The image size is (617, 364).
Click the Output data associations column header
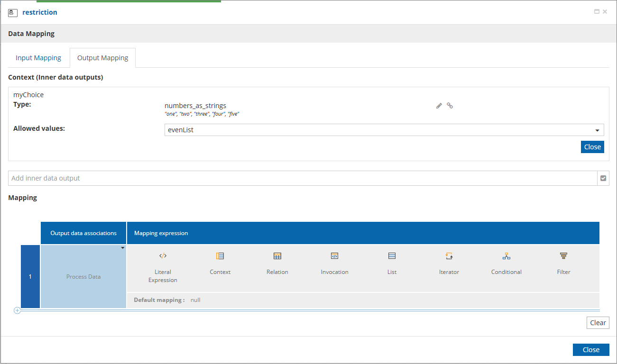(83, 233)
